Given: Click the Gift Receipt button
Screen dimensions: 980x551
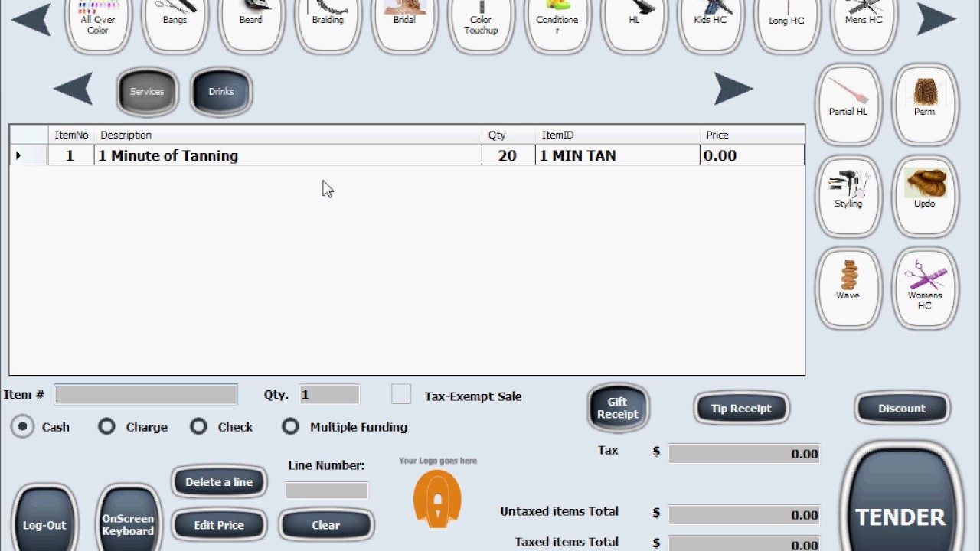Looking at the screenshot, I should pyautogui.click(x=618, y=408).
